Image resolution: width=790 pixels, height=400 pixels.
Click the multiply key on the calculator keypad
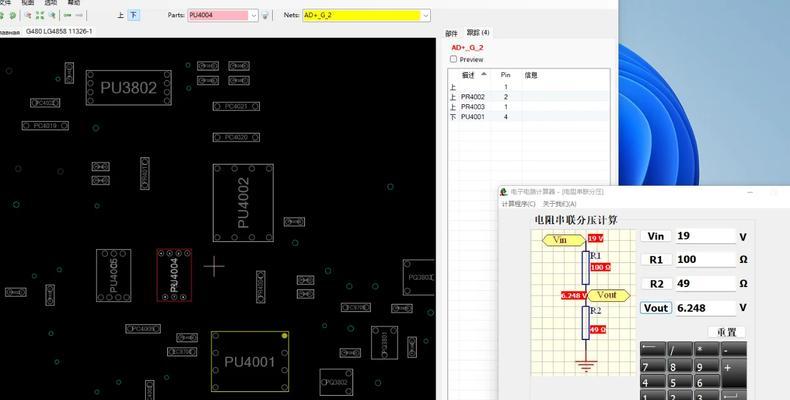coord(706,349)
